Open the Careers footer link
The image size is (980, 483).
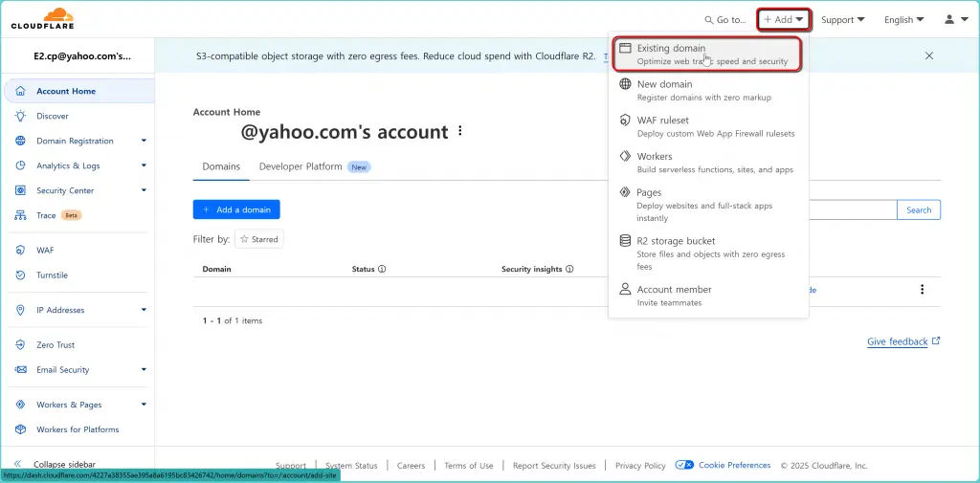click(411, 466)
